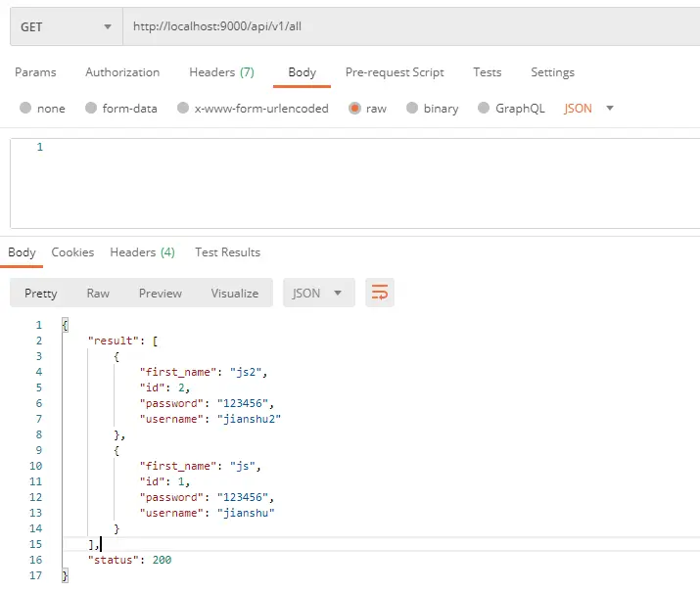Click the "js" first_name value on line 10

coord(242,466)
